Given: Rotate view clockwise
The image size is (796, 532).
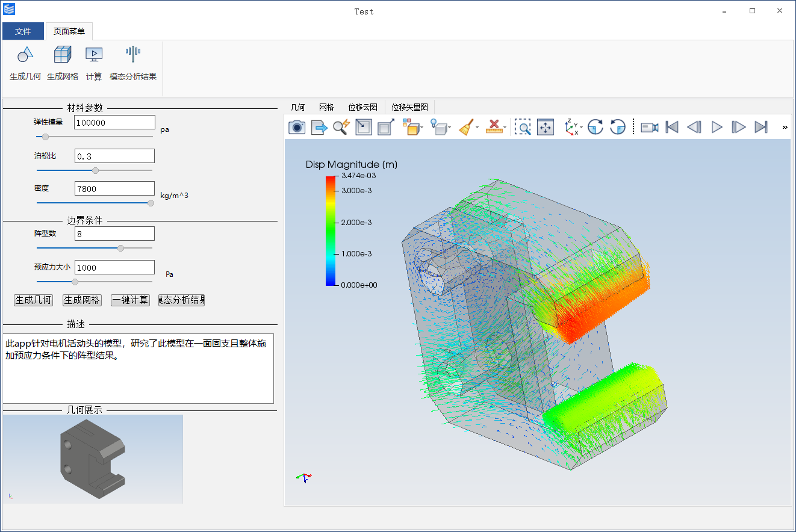Looking at the screenshot, I should (595, 127).
